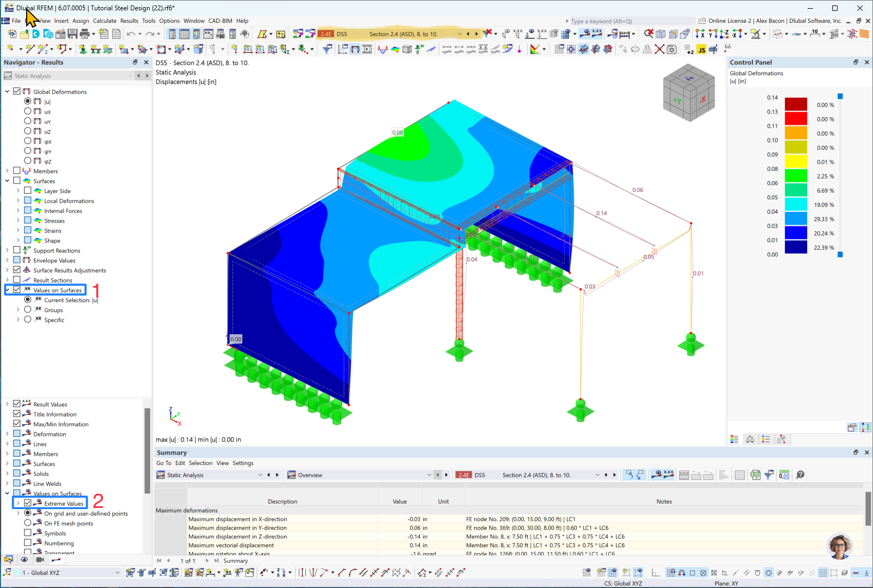Click Go To in the Summary panel
This screenshot has height=588, width=873.
coord(163,463)
